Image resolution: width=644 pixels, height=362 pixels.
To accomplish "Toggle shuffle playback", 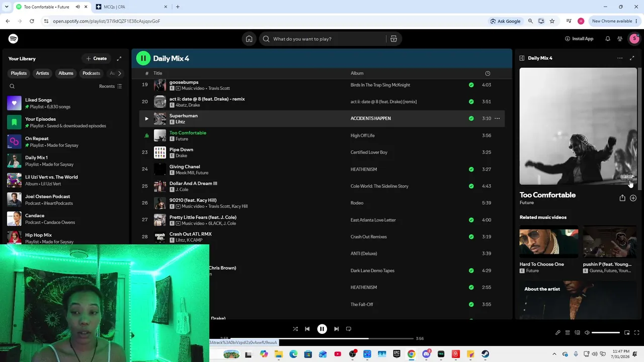I will coord(295,329).
